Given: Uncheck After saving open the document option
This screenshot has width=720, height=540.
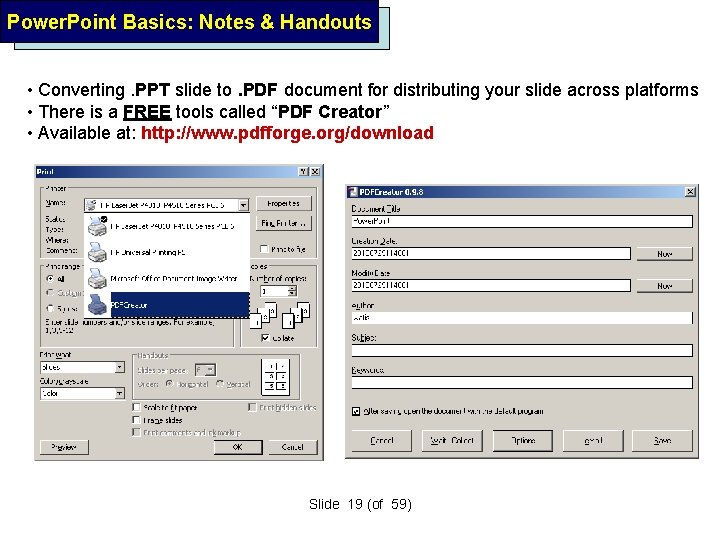Looking at the screenshot, I should [356, 411].
